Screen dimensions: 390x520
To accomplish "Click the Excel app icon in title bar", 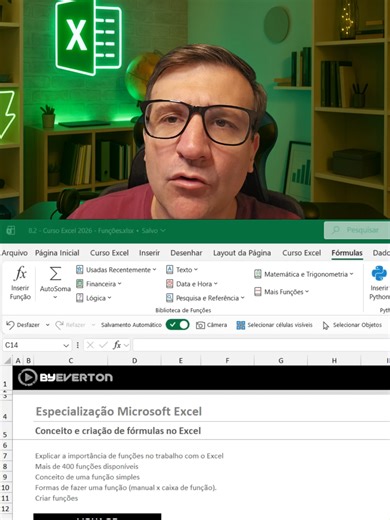I will (x=11, y=230).
